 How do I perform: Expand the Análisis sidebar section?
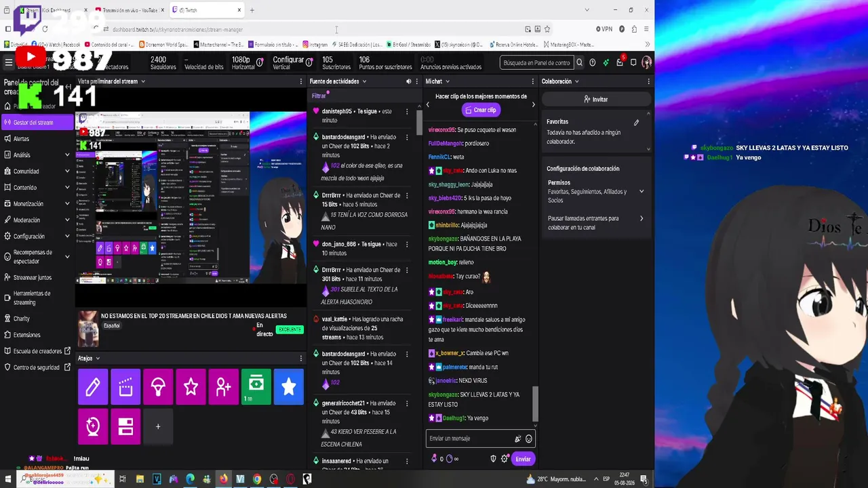(67, 155)
